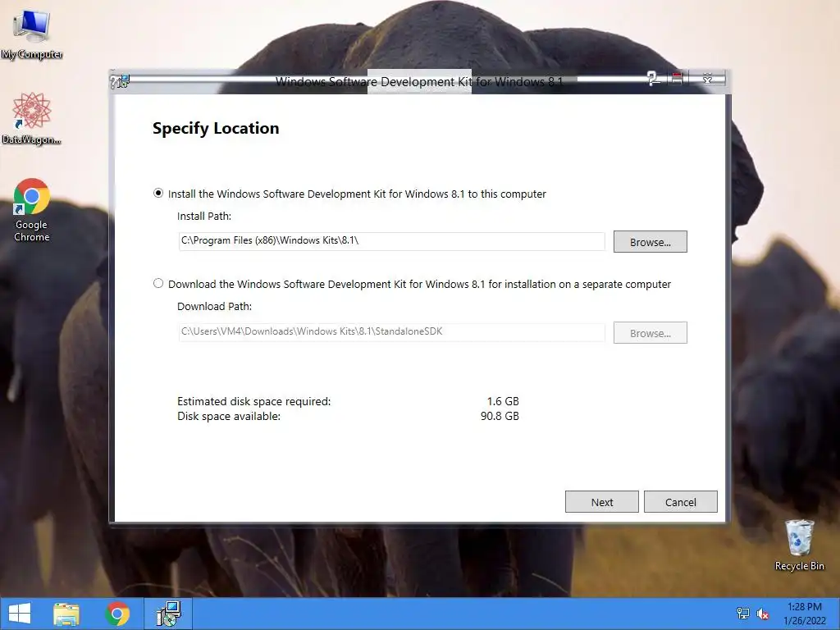The image size is (840, 630).
Task: Open the clock showing 1:28 PM
Action: [804, 614]
